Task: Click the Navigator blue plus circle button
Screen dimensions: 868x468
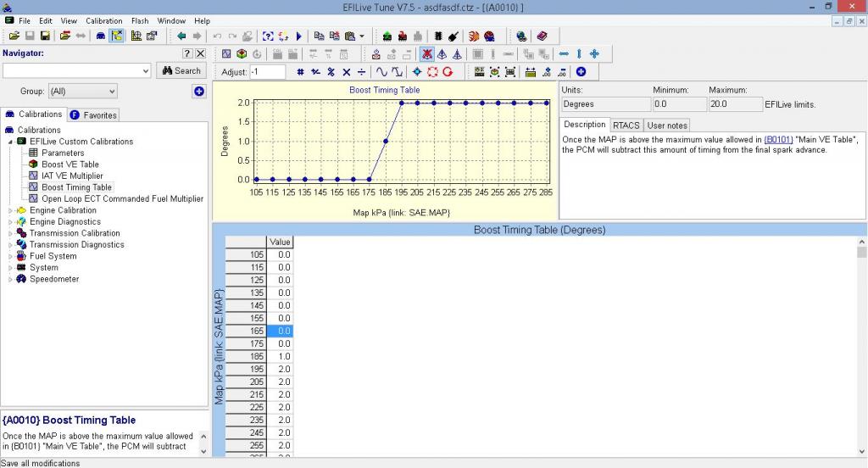Action: coord(199,92)
